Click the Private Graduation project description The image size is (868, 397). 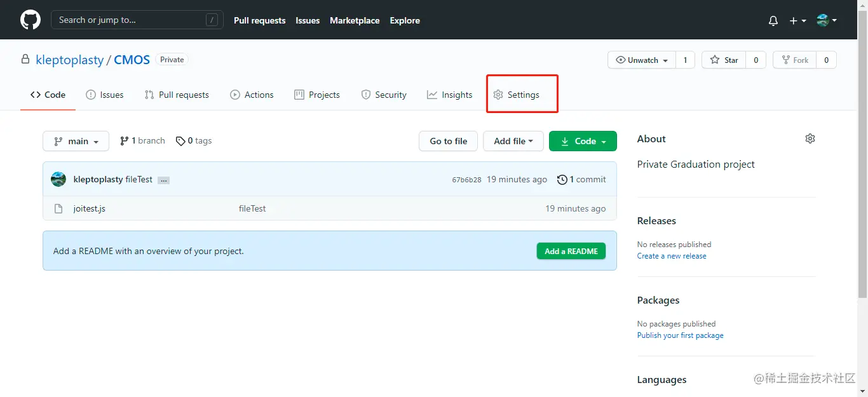pyautogui.click(x=696, y=164)
